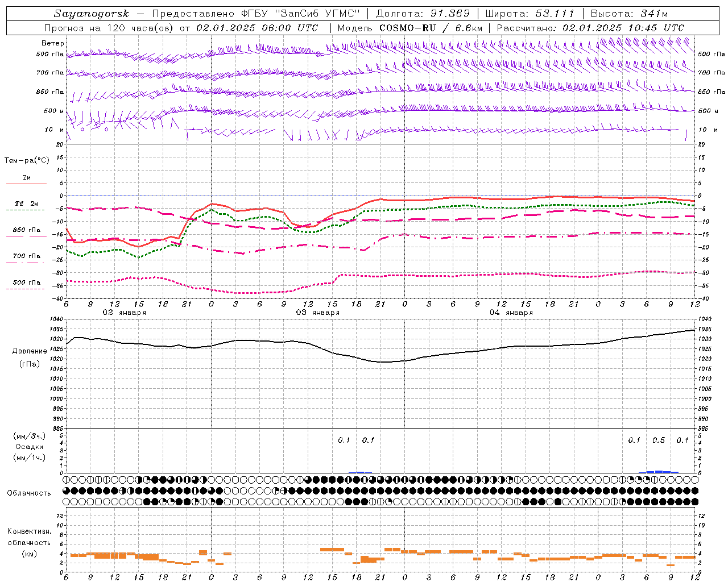Viewport: 728px width, 582px height.
Task: Click the 'Модель COSMO-RU / 6.6км' label
Action: point(410,28)
